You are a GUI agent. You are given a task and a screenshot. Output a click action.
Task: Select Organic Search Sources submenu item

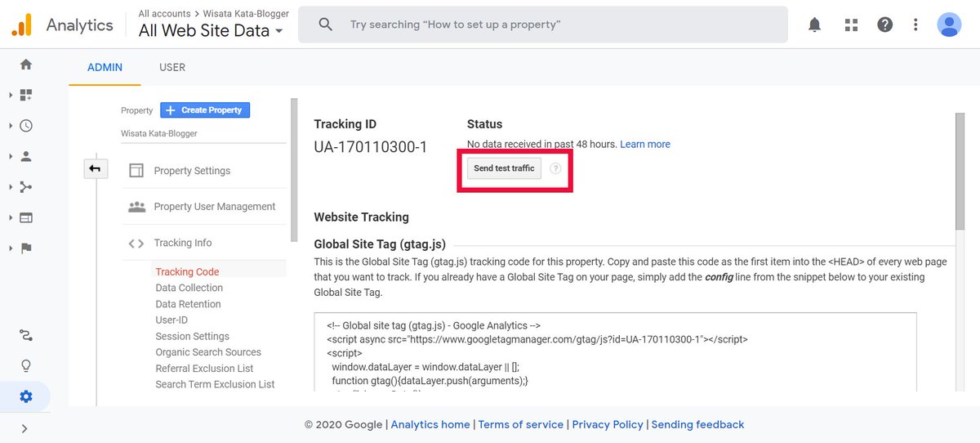tap(208, 352)
